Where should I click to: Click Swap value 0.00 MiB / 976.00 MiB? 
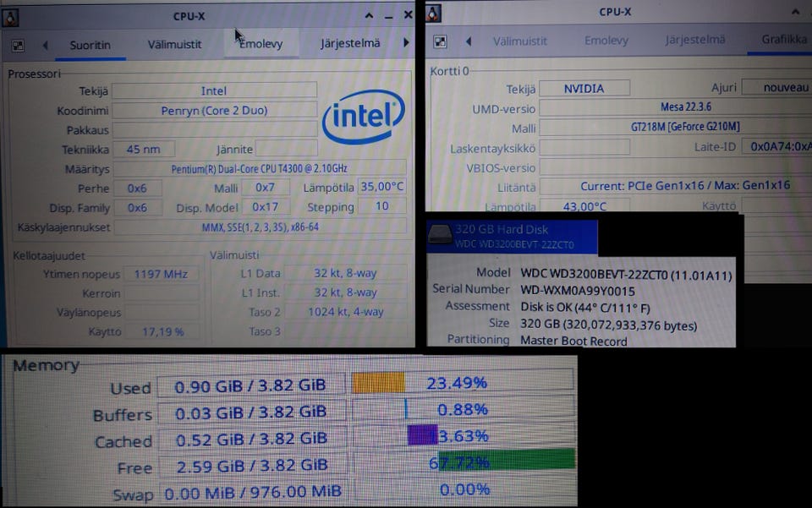253,492
